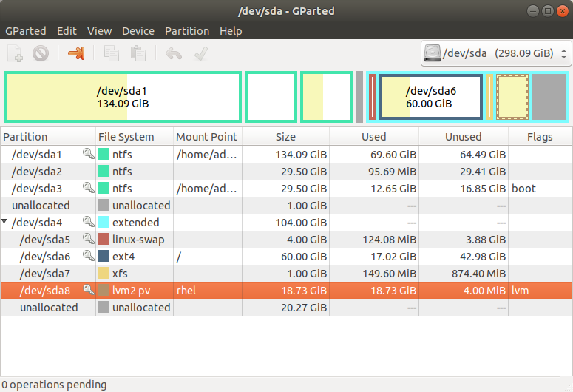Select the /dev/sda7 xfs partition row
The image size is (573, 392).
[44, 273]
